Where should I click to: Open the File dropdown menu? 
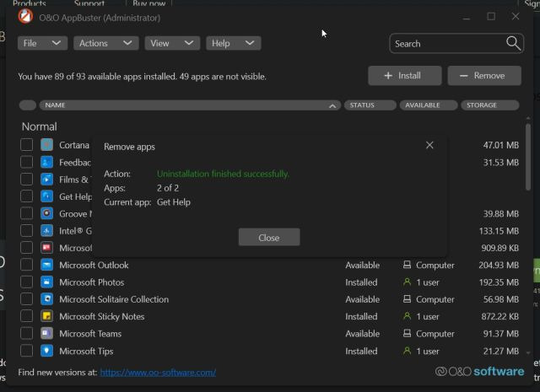click(42, 43)
